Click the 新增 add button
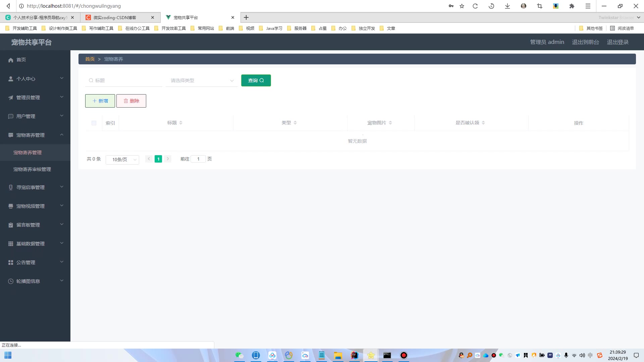644x362 pixels. [100, 101]
